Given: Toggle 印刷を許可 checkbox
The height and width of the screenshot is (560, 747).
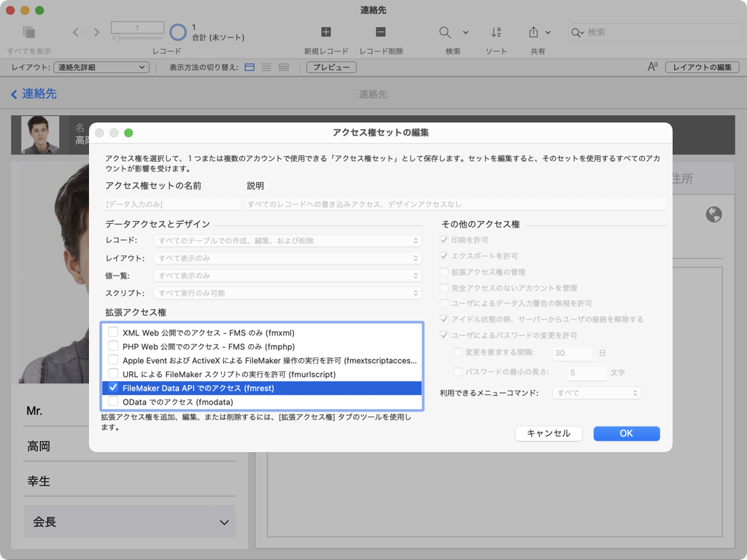Looking at the screenshot, I should [444, 240].
